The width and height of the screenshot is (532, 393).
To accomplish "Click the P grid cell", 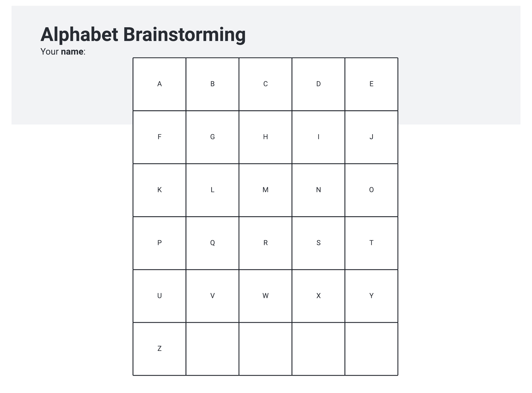I will (159, 243).
